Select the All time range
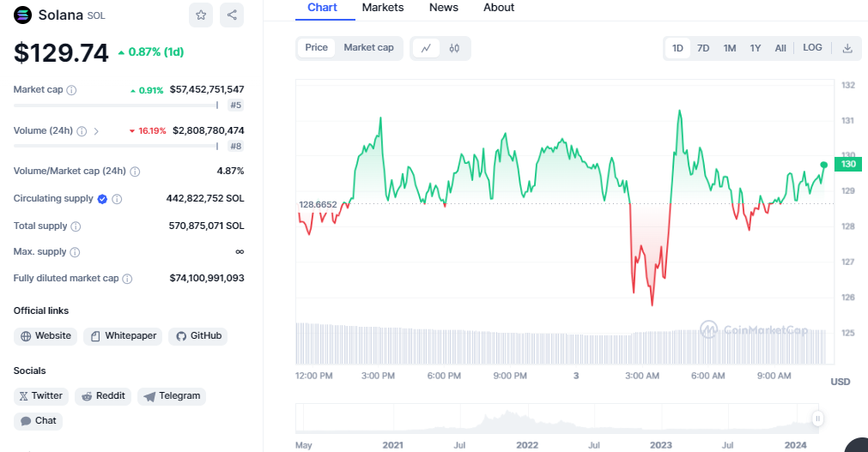Screen dimensions: 868x452 pos(780,48)
